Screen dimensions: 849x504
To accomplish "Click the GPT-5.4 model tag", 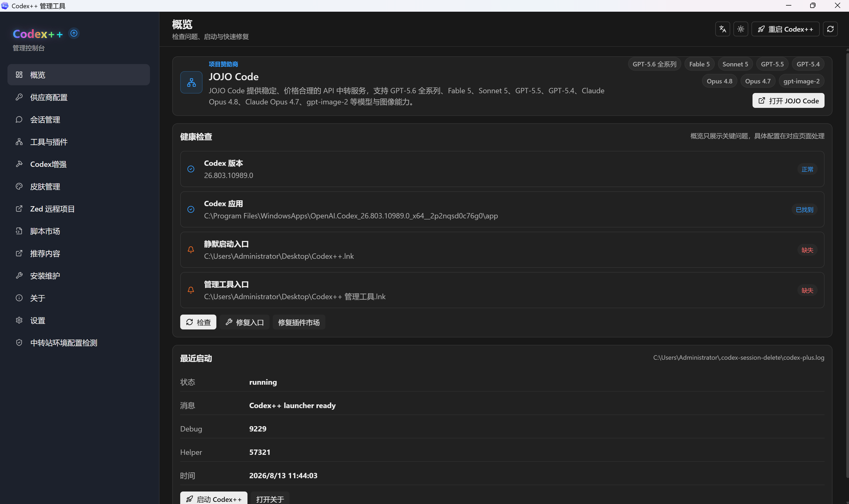I will 808,64.
